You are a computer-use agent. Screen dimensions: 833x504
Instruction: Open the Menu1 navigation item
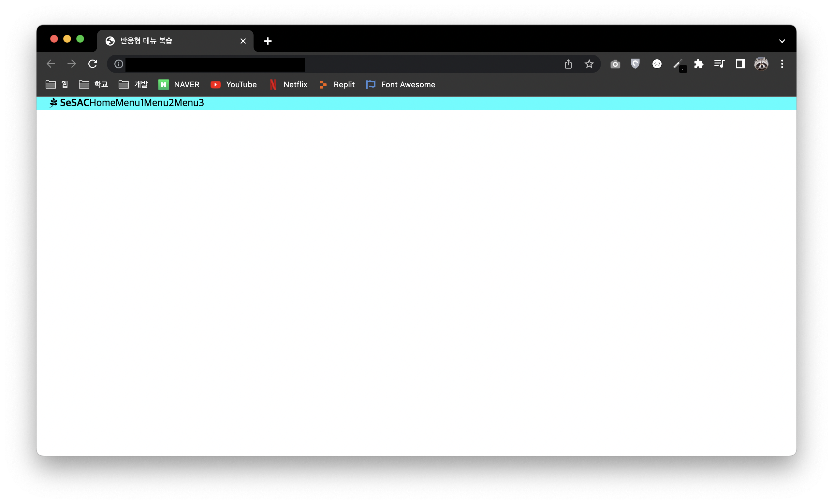pos(130,103)
